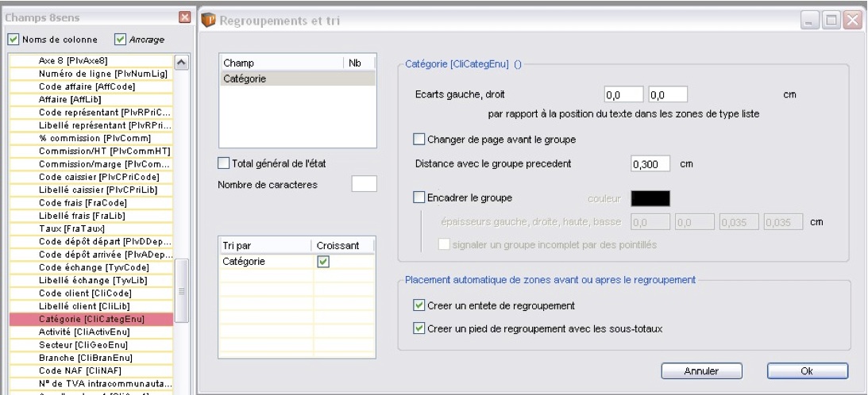Close the Champs 8sens panel

[185, 17]
